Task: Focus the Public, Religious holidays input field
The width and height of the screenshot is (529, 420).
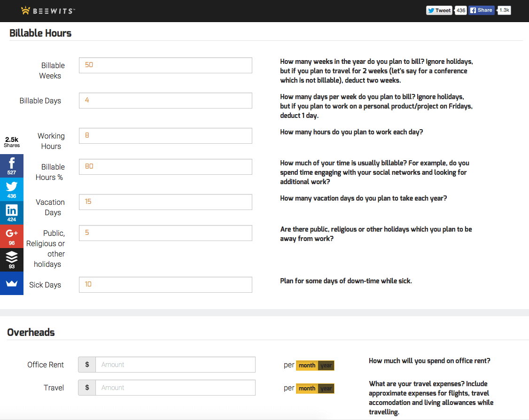Action: point(165,233)
